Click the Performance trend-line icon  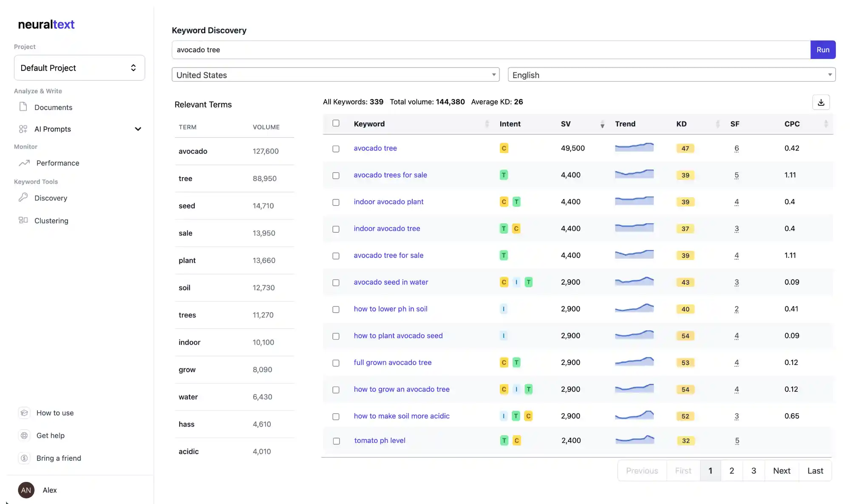click(x=24, y=163)
